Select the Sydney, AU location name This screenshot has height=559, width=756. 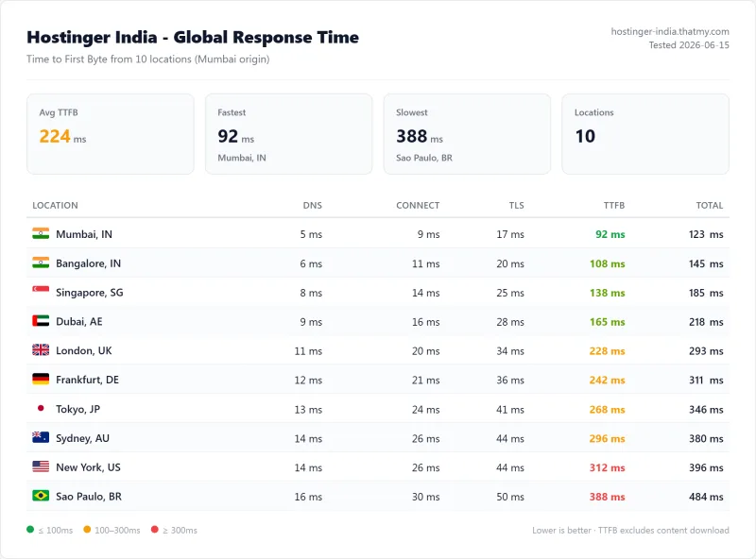point(82,438)
